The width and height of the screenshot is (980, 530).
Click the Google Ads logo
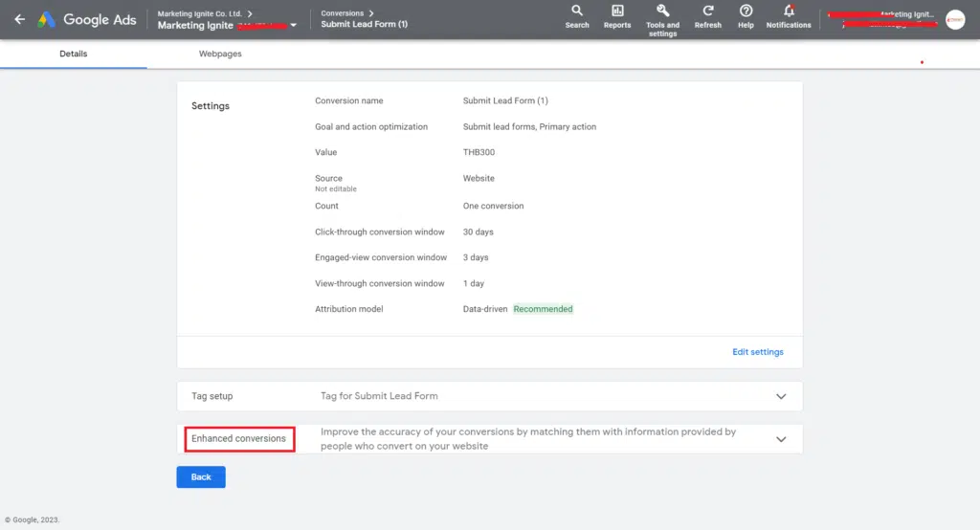(x=47, y=19)
